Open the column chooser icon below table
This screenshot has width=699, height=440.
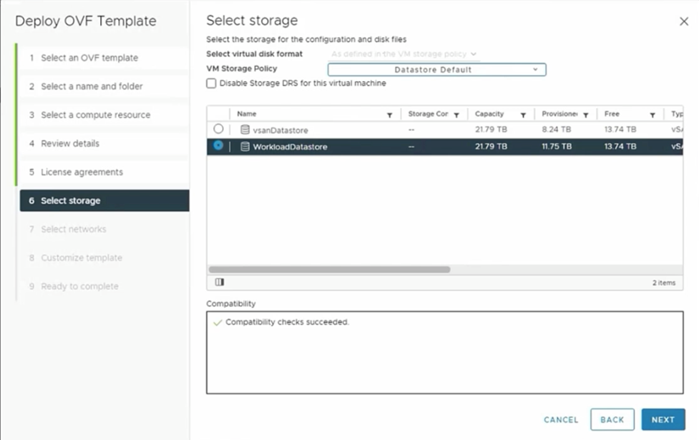coord(219,283)
